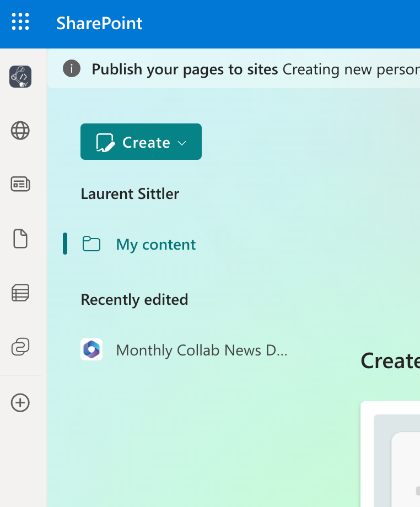Open the lists icon in sidebar
Screen dimensions: 420x507
pyautogui.click(x=20, y=293)
